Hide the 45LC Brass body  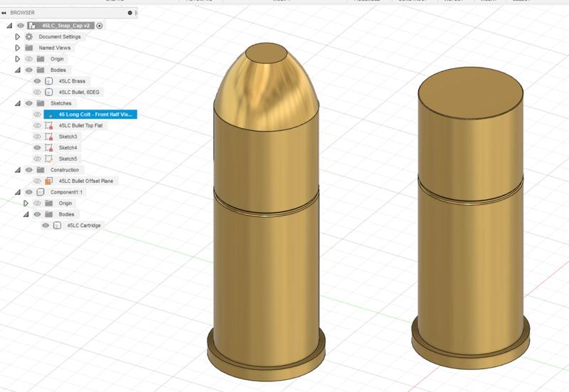(37, 81)
